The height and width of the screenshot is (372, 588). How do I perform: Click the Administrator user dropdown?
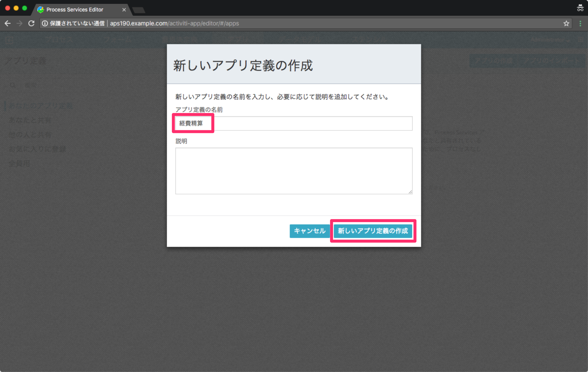coord(550,40)
